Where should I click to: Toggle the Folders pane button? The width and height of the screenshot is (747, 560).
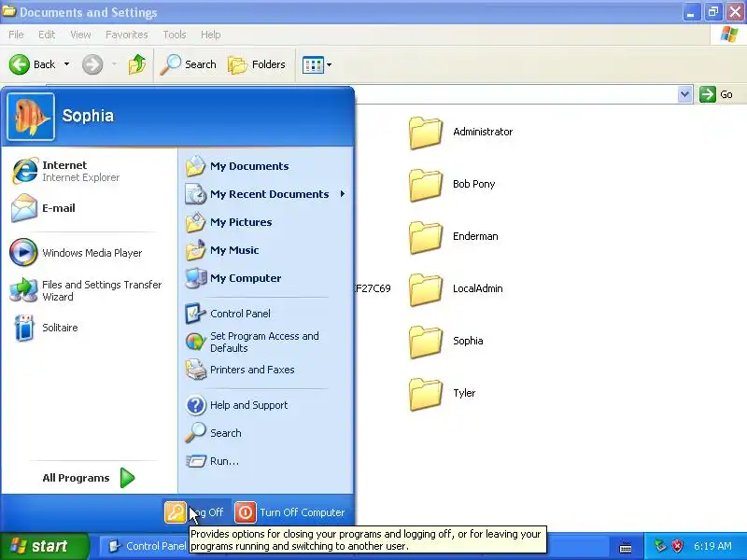pyautogui.click(x=257, y=64)
